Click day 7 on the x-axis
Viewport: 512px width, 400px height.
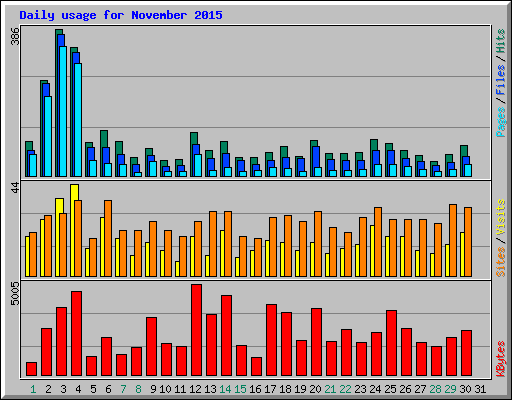pyautogui.click(x=123, y=389)
